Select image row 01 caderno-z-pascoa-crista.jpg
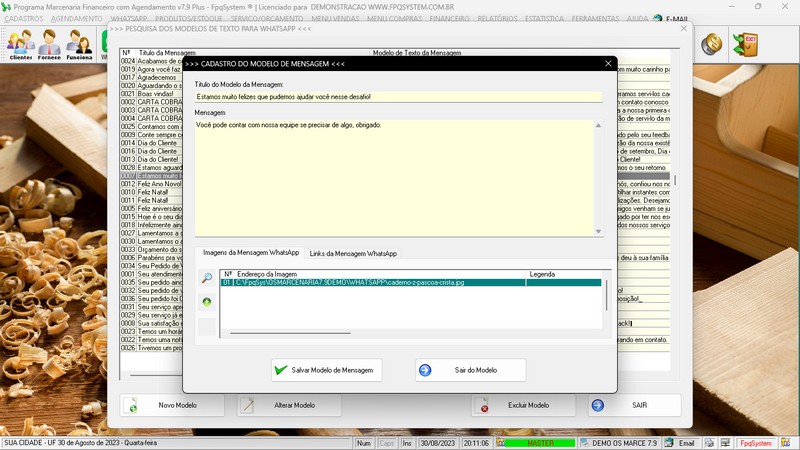The width and height of the screenshot is (800, 450). [411, 282]
